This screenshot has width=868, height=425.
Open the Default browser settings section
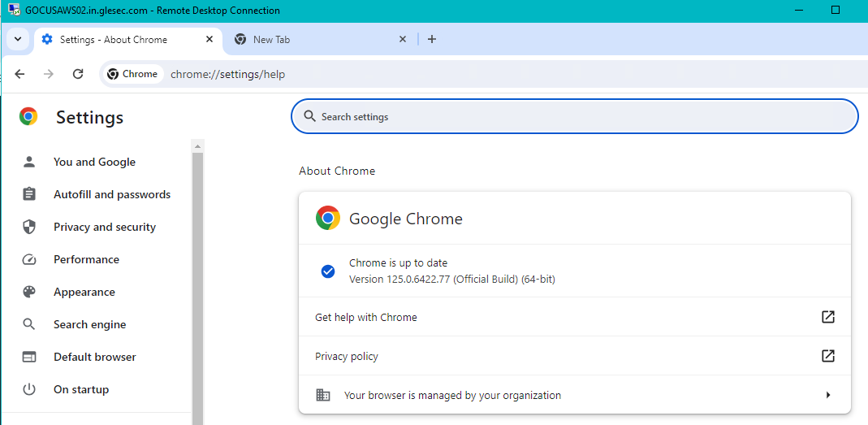97,357
